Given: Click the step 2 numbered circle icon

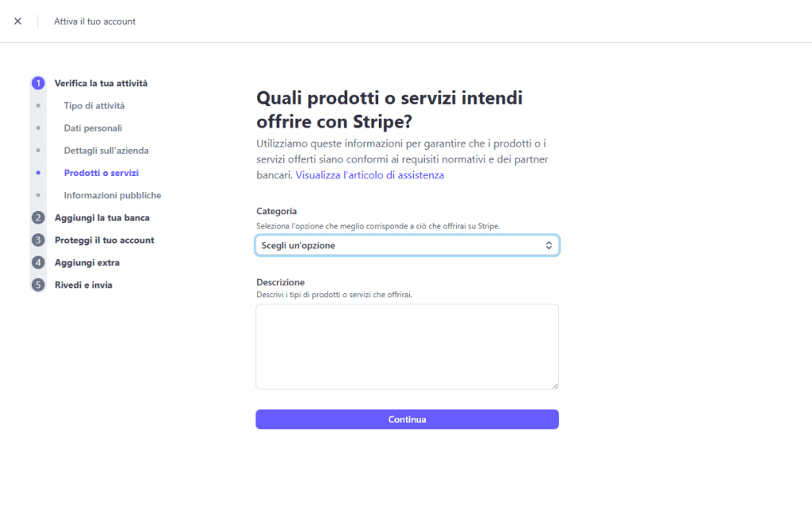Looking at the screenshot, I should tap(38, 217).
